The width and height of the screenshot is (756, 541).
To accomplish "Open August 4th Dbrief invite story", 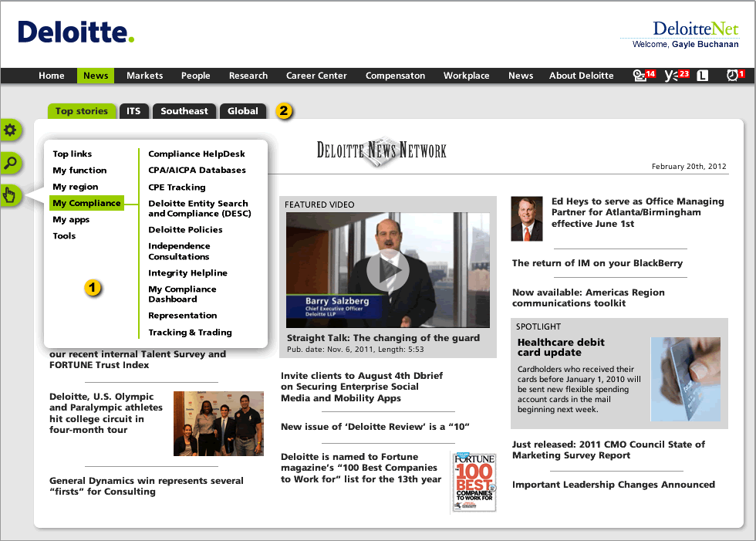I will pyautogui.click(x=362, y=387).
